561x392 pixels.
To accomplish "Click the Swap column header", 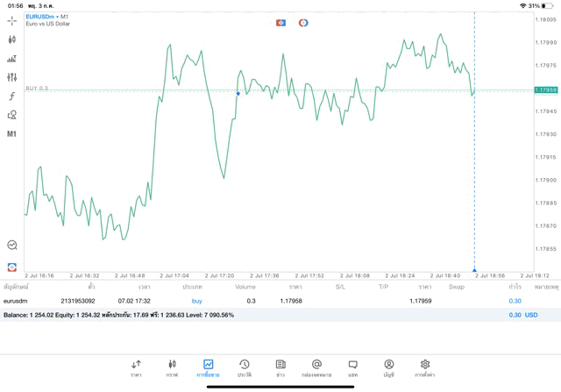I will pos(456,287).
